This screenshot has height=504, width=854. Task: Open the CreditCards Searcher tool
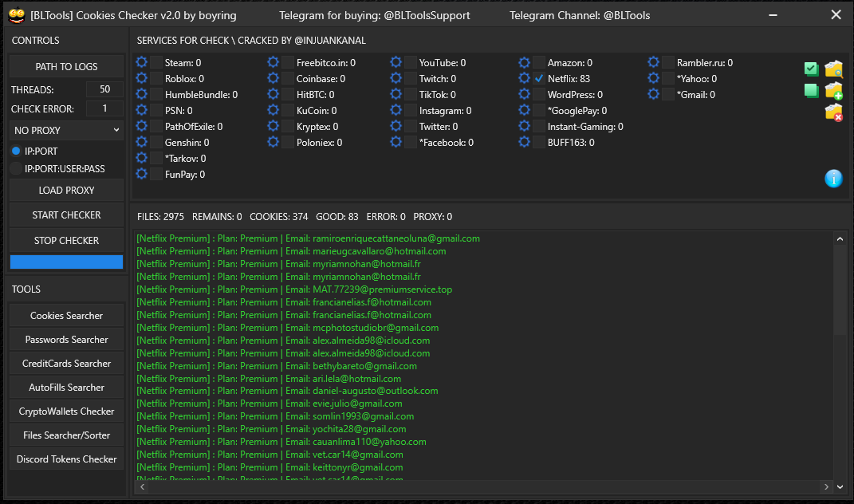pyautogui.click(x=66, y=364)
